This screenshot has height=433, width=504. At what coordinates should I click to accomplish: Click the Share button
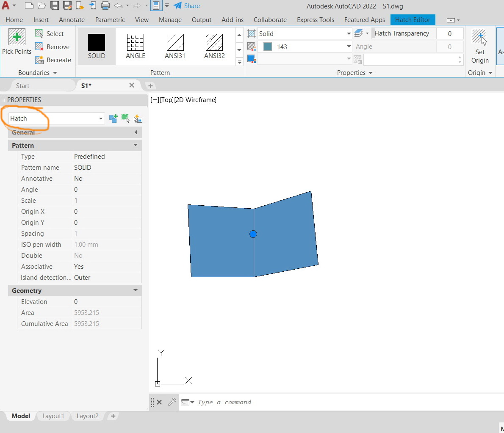[187, 6]
